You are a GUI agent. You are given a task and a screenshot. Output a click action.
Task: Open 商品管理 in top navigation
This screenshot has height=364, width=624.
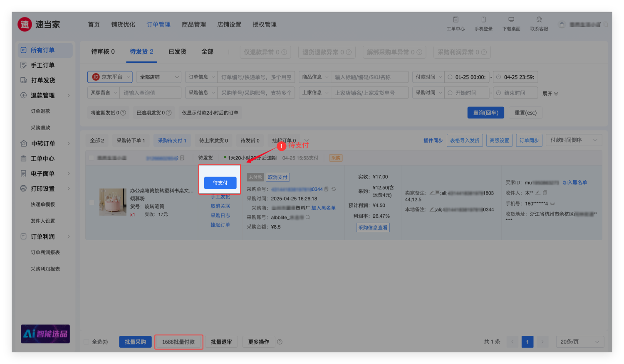pyautogui.click(x=194, y=25)
